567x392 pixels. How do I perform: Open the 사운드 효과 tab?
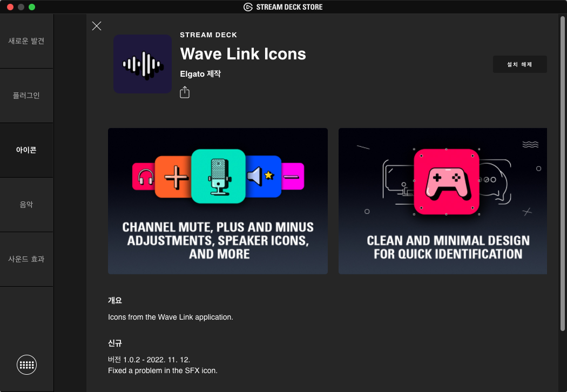point(27,259)
